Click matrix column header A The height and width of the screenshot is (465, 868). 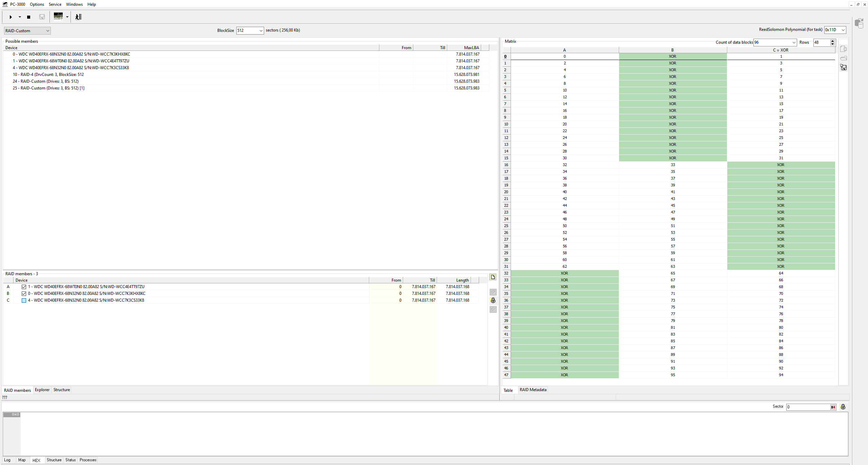pos(565,50)
